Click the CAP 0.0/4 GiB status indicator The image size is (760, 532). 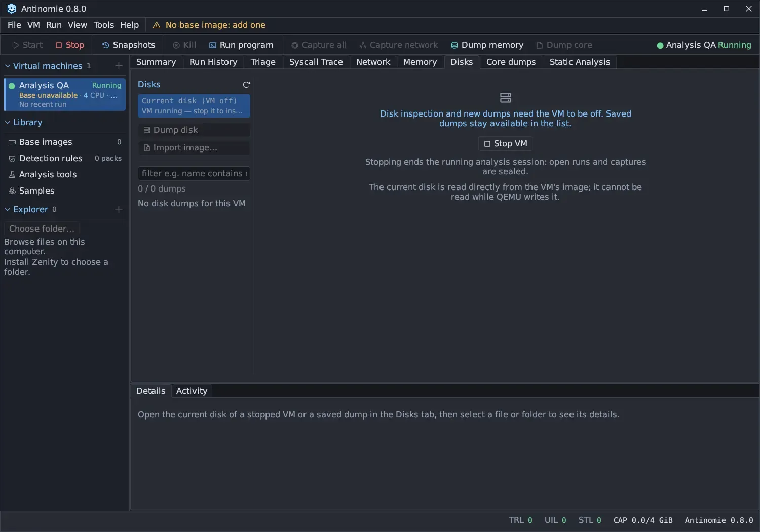[643, 520]
